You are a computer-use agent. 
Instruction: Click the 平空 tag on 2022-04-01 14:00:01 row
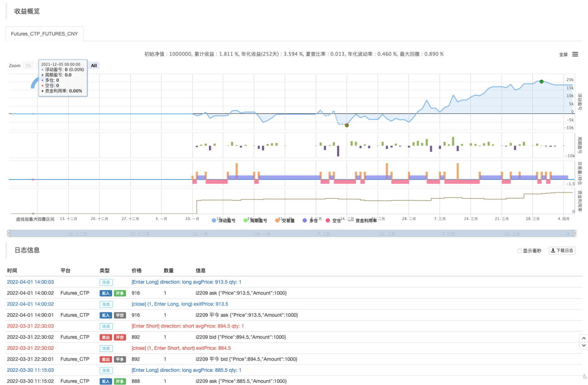tap(120, 315)
